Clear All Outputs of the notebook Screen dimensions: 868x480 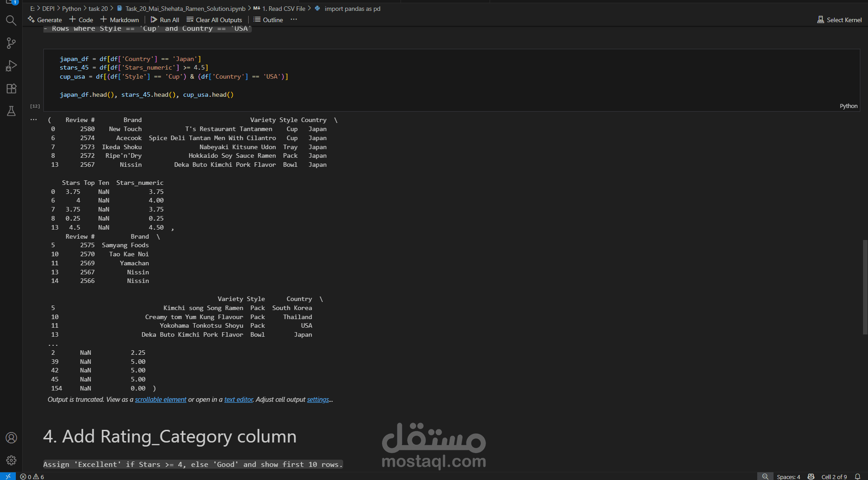tap(214, 20)
